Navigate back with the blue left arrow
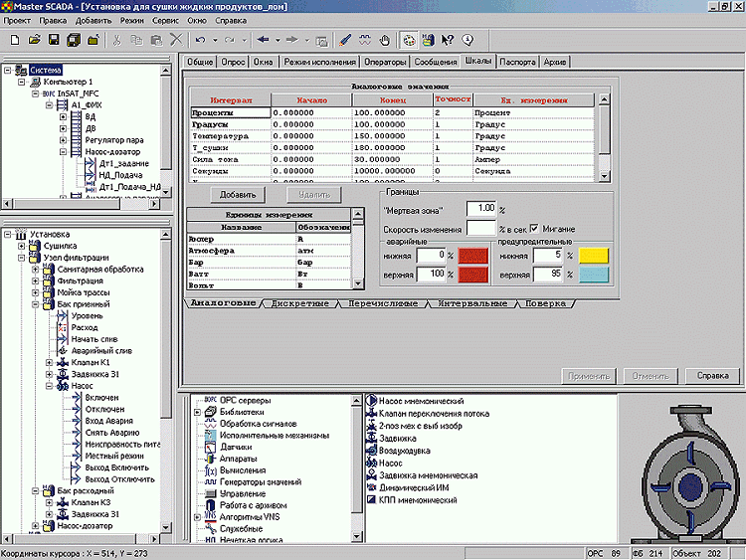746x560 pixels. pyautogui.click(x=263, y=40)
